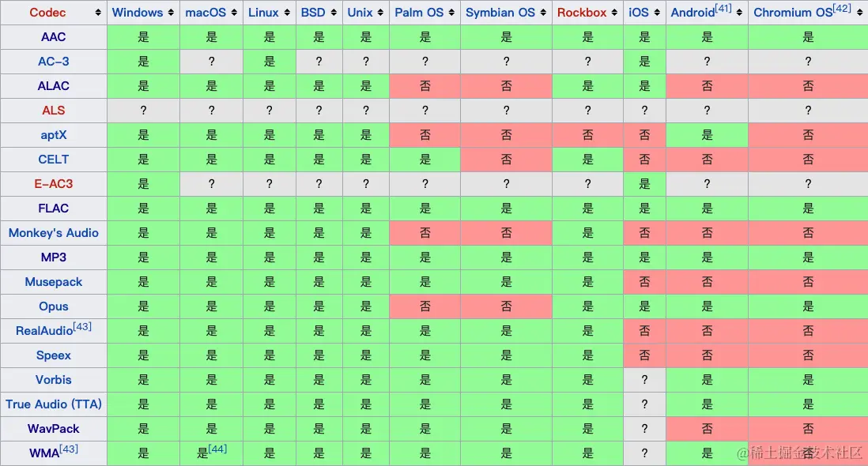Open the iOS header link

[x=639, y=13]
